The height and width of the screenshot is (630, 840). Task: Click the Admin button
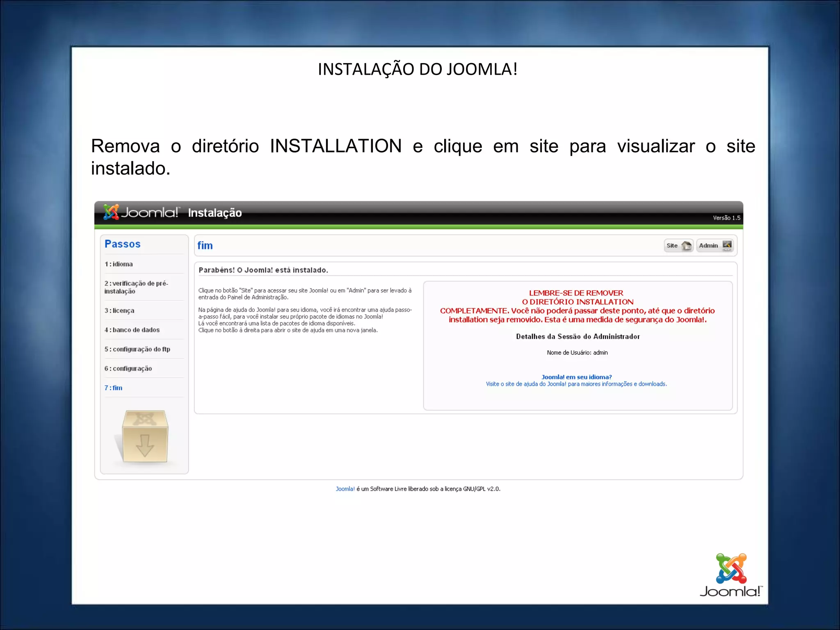[x=715, y=246]
